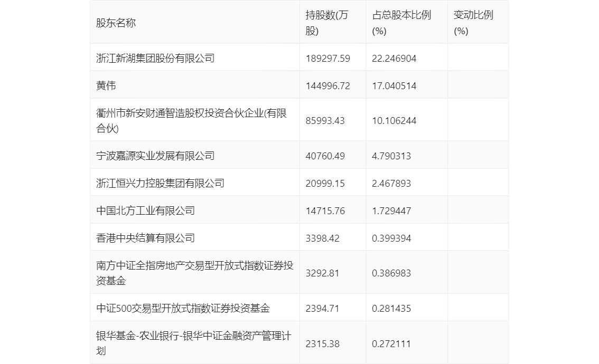Click the percentage 17.040514
The height and width of the screenshot is (364, 599).
click(x=394, y=86)
